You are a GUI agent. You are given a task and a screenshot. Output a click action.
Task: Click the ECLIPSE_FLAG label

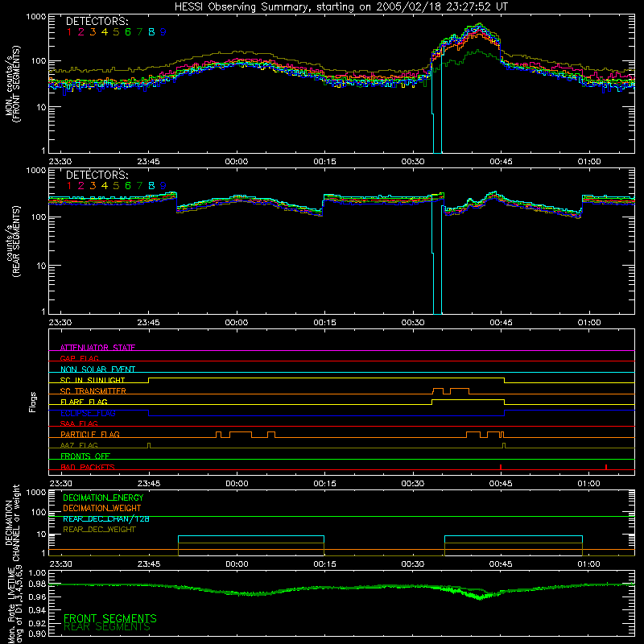click(88, 413)
